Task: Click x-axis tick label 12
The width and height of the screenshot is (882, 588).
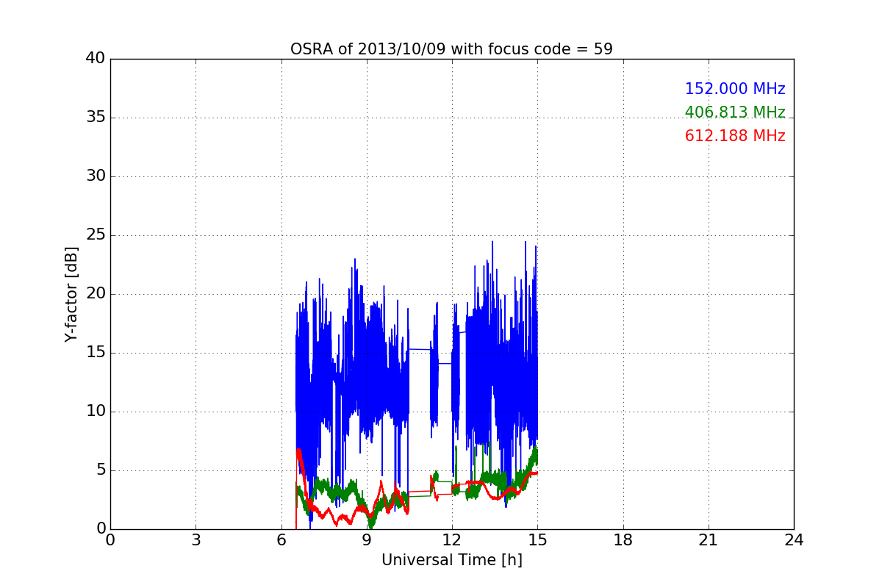Action: 452,540
